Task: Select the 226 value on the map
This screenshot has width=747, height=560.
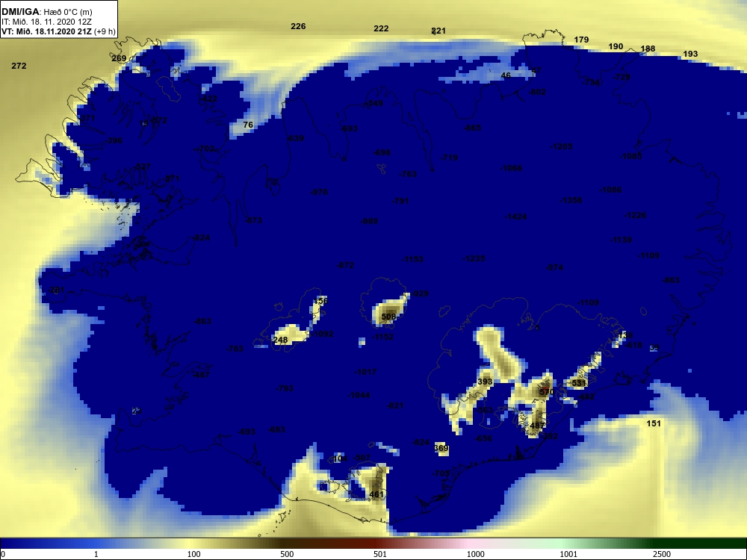Action: pos(298,26)
